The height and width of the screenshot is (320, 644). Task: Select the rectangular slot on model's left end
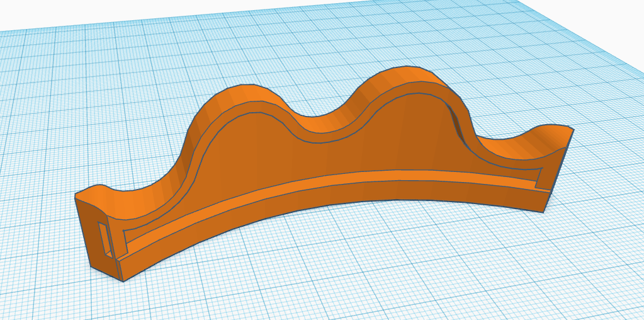105,239
